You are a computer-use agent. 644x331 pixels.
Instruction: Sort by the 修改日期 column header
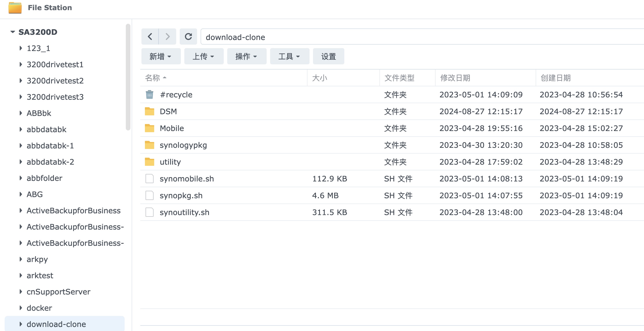tap(455, 78)
